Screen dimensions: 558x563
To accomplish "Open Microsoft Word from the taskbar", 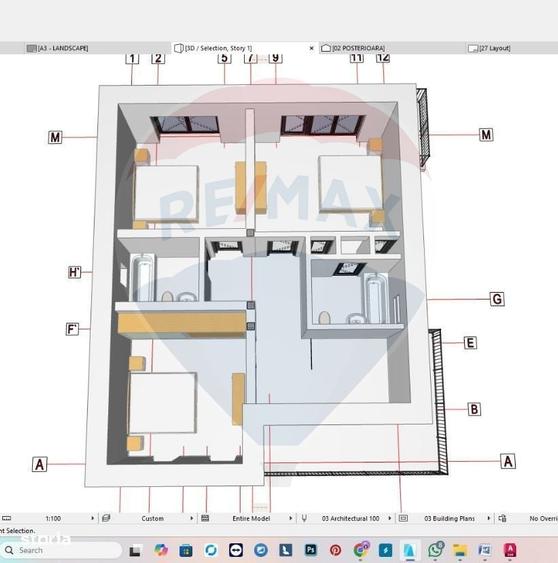I will (485, 550).
